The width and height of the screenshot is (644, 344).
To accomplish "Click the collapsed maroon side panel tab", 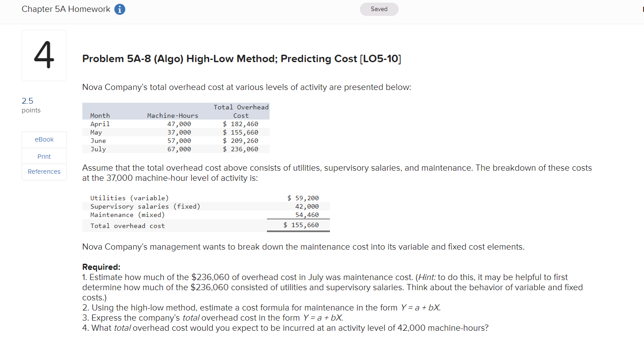I will [642, 9].
